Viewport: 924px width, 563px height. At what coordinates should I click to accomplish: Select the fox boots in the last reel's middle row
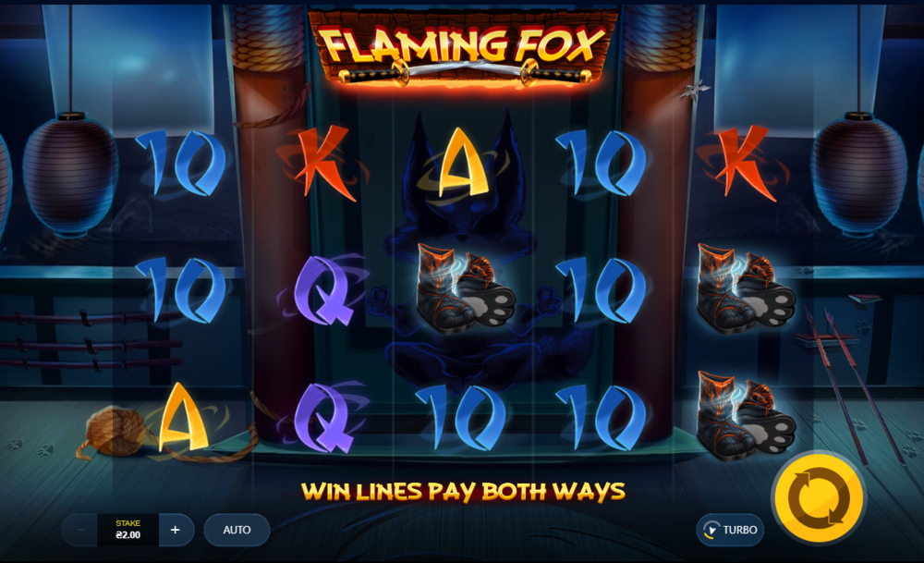[746, 289]
